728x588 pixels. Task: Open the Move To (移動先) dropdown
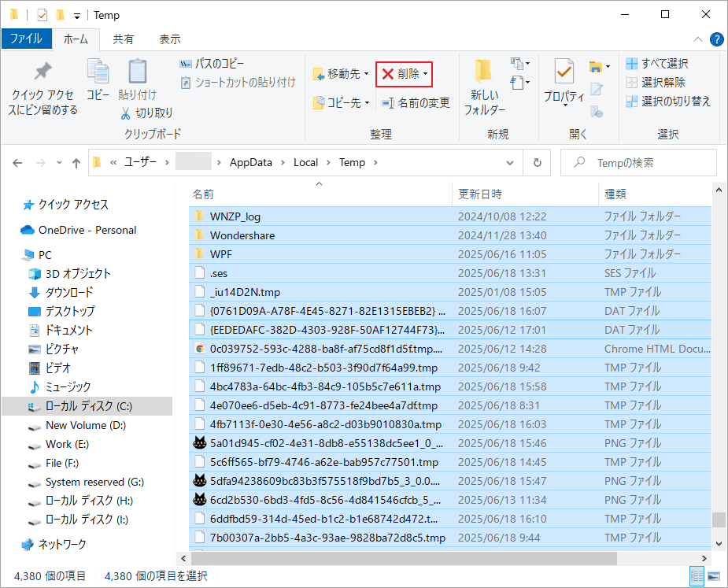[341, 74]
